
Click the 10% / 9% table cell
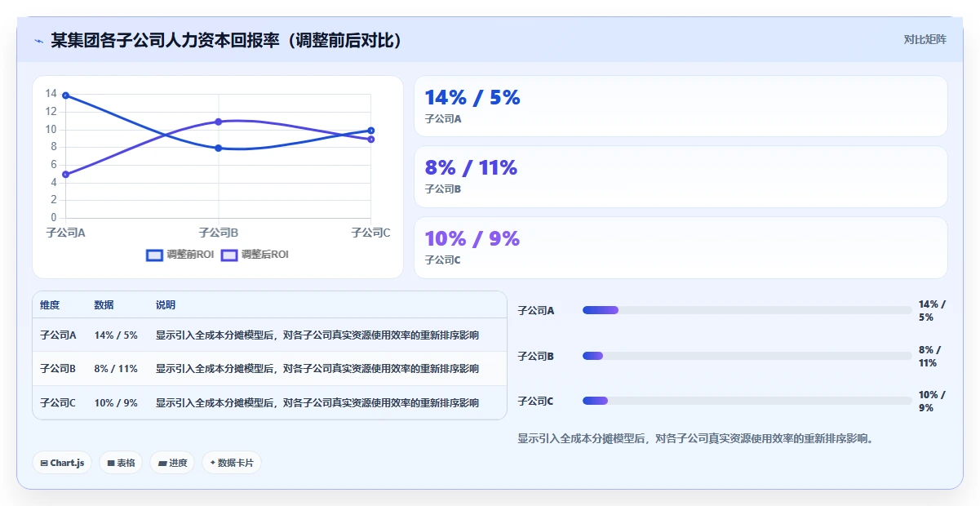pyautogui.click(x=116, y=403)
